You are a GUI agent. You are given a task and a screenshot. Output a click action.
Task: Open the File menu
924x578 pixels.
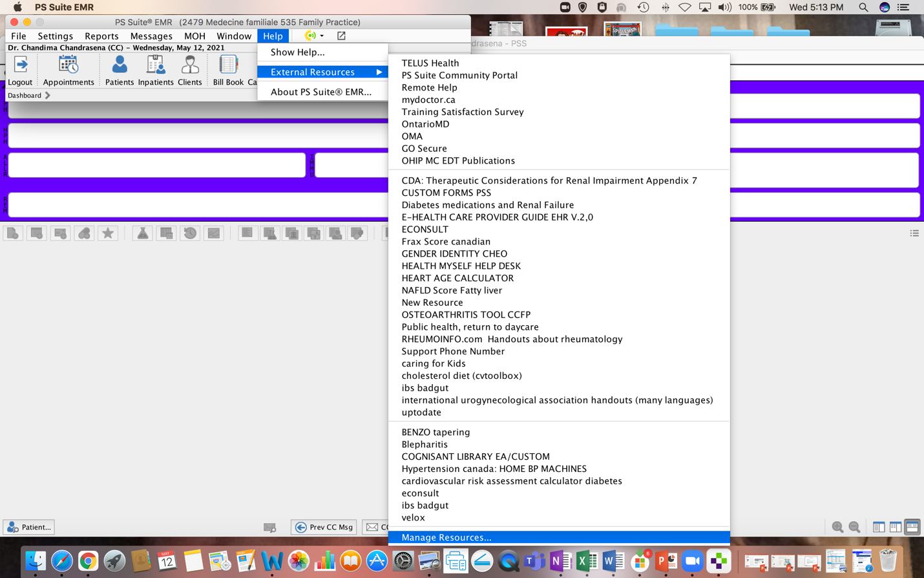point(19,36)
